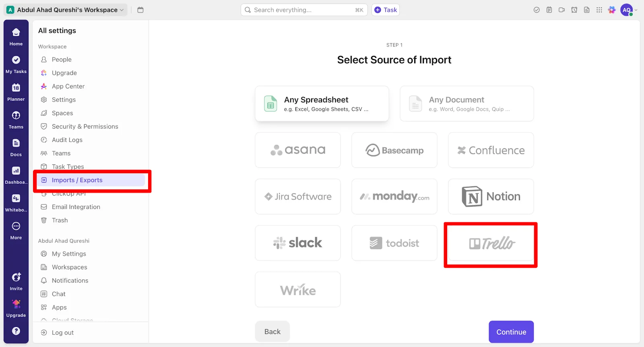Open the notepad icon in top bar
This screenshot has width=644, height=347.
pyautogui.click(x=549, y=10)
